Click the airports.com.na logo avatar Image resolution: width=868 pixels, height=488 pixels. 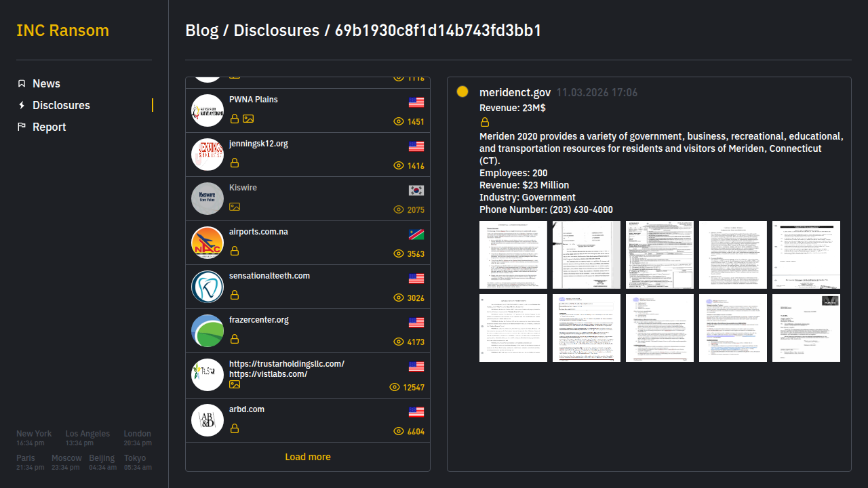click(x=208, y=243)
